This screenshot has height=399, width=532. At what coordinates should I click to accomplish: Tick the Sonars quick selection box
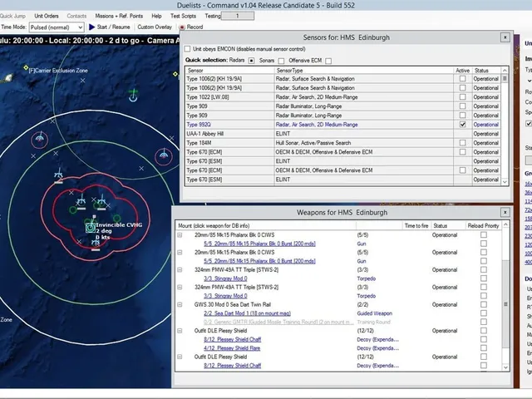(281, 61)
